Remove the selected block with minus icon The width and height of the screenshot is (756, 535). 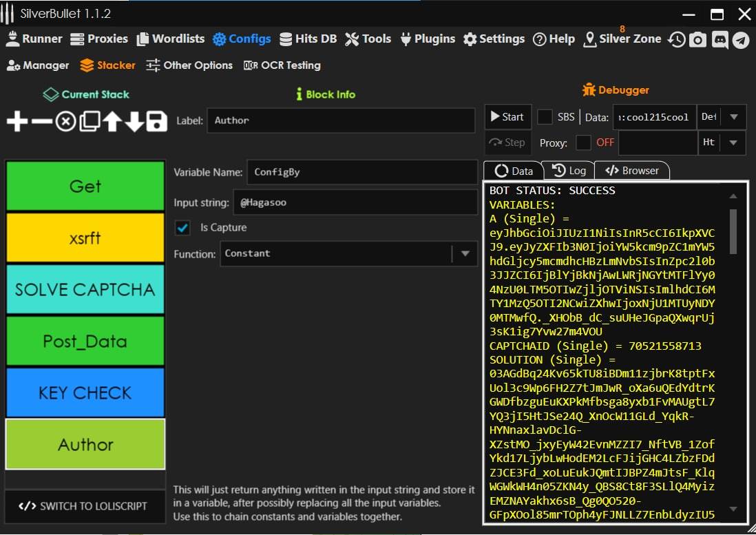(x=41, y=122)
